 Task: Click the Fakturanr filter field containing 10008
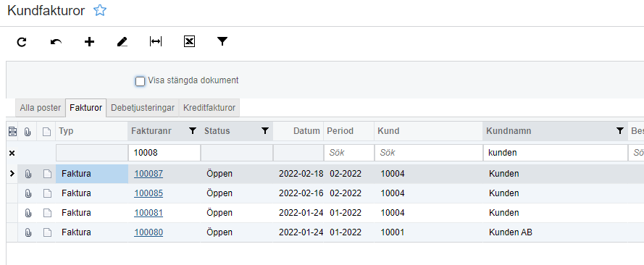164,153
